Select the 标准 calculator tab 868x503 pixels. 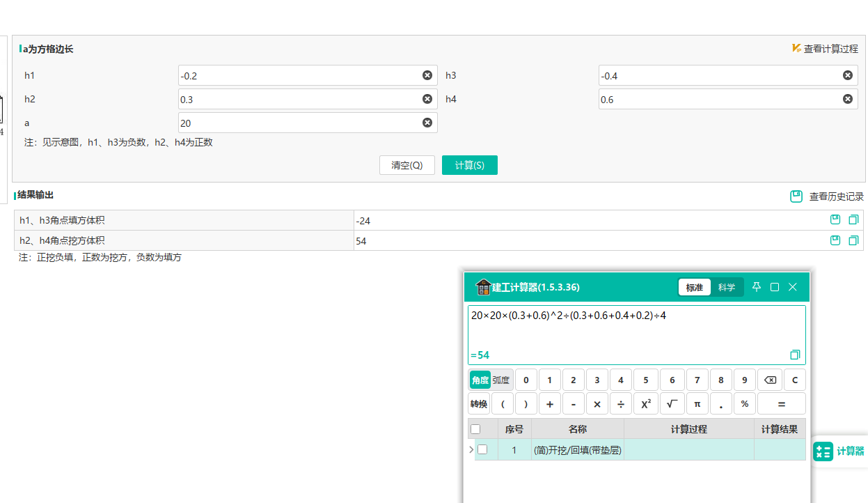(695, 287)
